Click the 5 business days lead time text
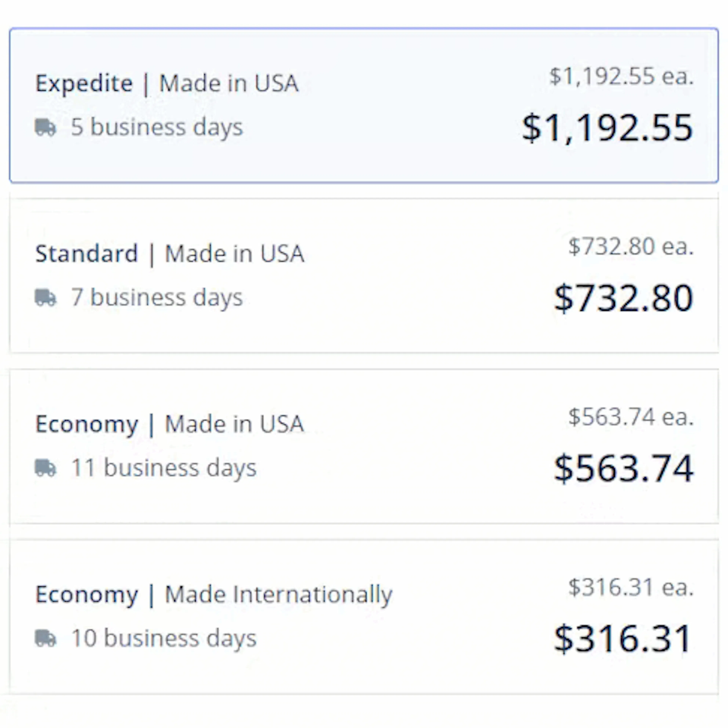The image size is (728, 728). [x=157, y=127]
